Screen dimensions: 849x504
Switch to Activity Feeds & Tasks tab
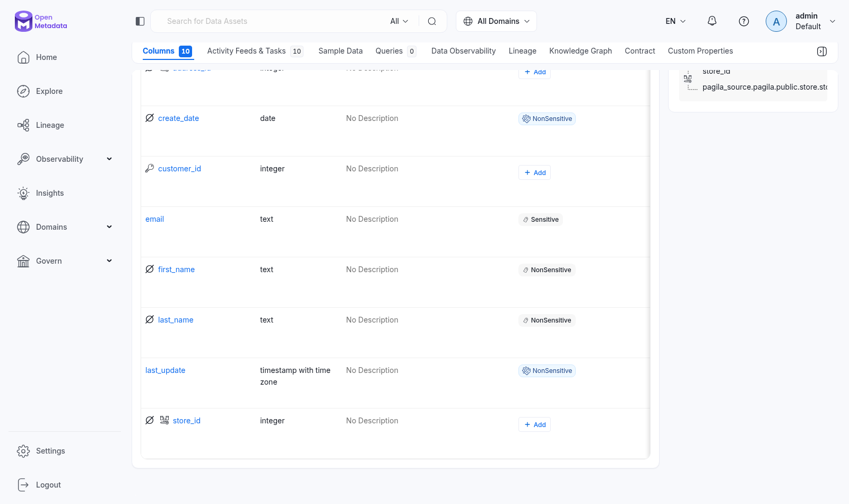coord(255,51)
